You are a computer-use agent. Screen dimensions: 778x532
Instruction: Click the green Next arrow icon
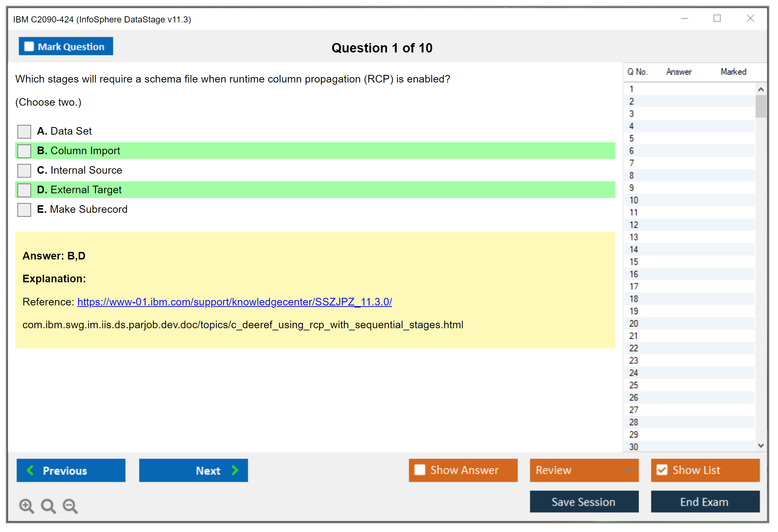tap(235, 470)
